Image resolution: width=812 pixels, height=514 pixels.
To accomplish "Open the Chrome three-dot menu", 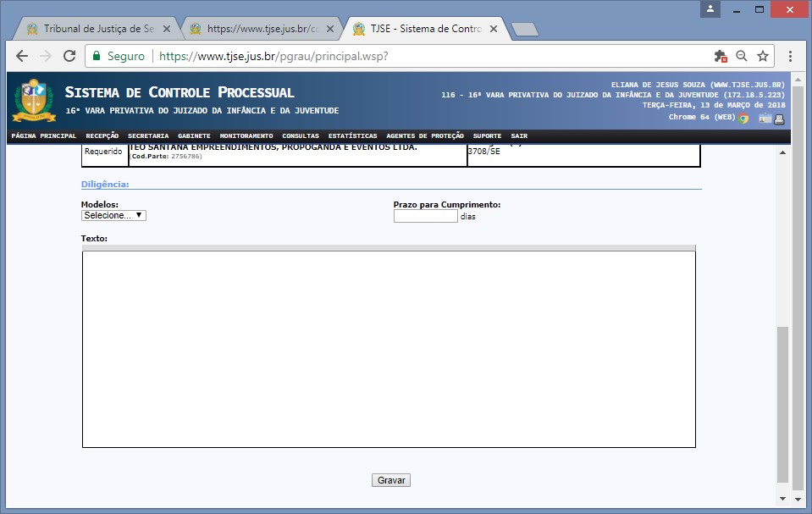I will [x=790, y=56].
